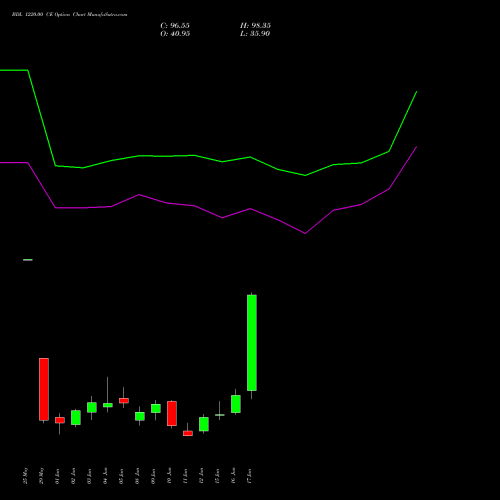Image resolution: width=500 pixels, height=500 pixels.
Task: Select the green candle for 03 Jun
Action: click(x=92, y=407)
